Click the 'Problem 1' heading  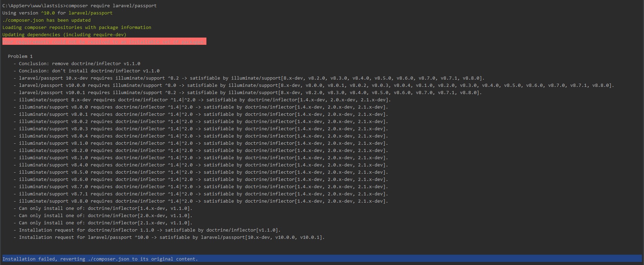20,56
